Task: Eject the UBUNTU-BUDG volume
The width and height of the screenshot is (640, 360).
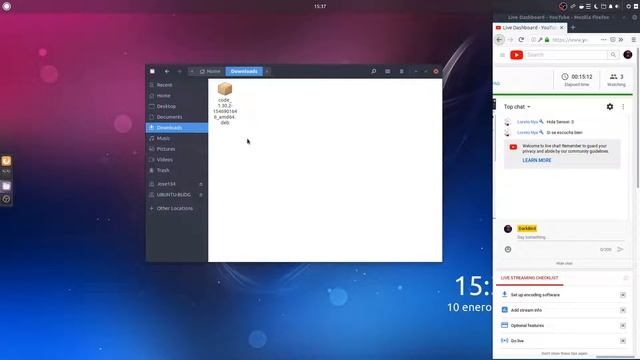Action: [x=201, y=195]
